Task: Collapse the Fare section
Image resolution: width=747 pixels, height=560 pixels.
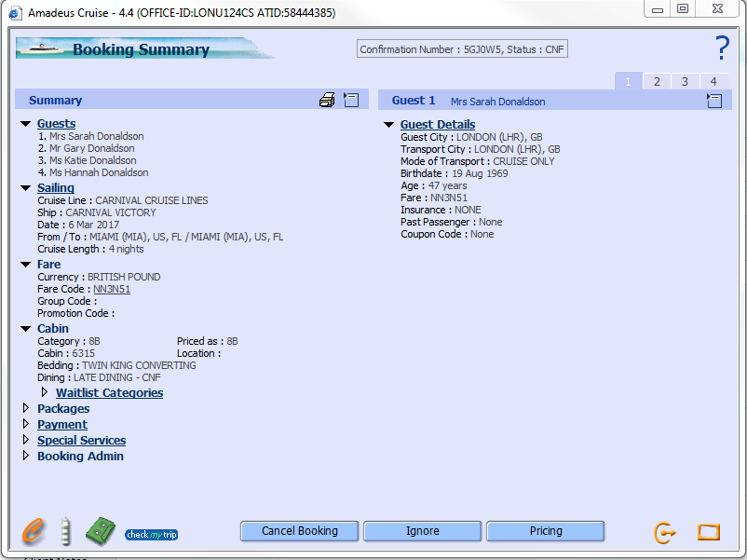Action: pyautogui.click(x=26, y=265)
